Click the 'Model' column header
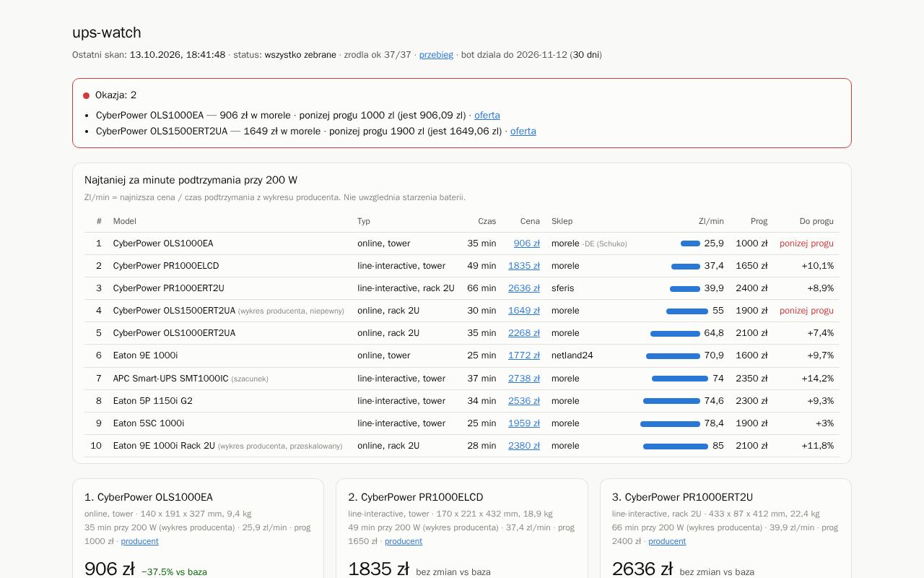This screenshot has height=578, width=924. 124,221
